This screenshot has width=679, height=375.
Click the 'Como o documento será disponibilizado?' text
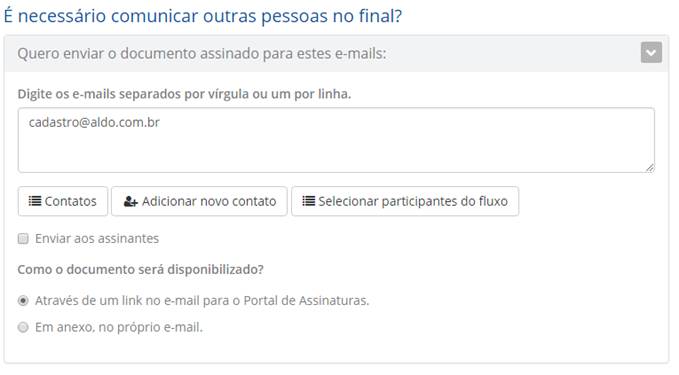pyautogui.click(x=140, y=269)
